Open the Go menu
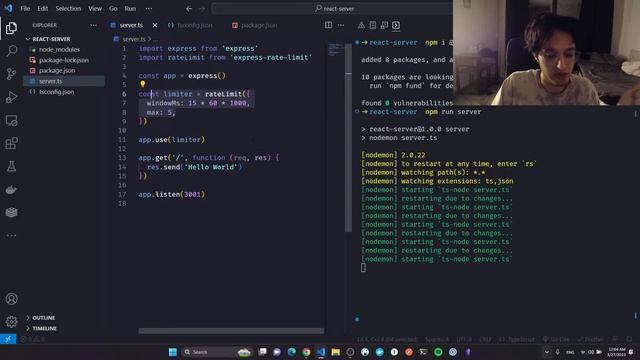The width and height of the screenshot is (640, 360). (x=113, y=8)
